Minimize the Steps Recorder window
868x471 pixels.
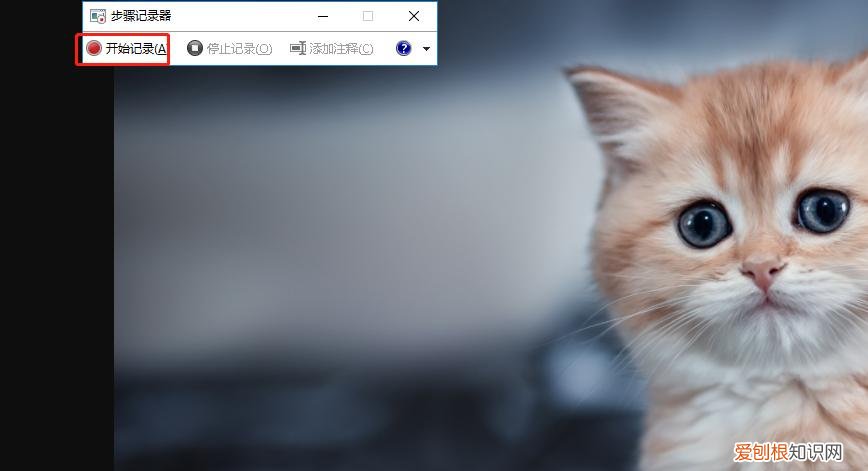(322, 16)
